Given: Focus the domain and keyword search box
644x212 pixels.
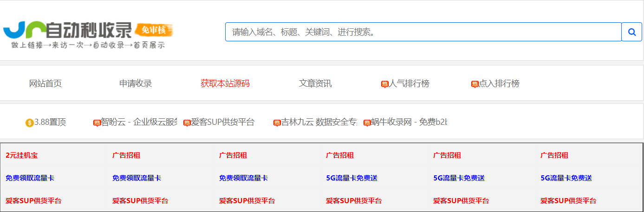Looking at the screenshot, I should coord(423,32).
